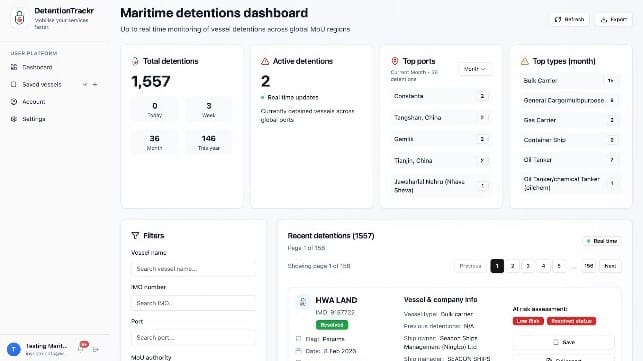
Task: Select the General Cargo/multipurpose type row
Action: (570, 101)
